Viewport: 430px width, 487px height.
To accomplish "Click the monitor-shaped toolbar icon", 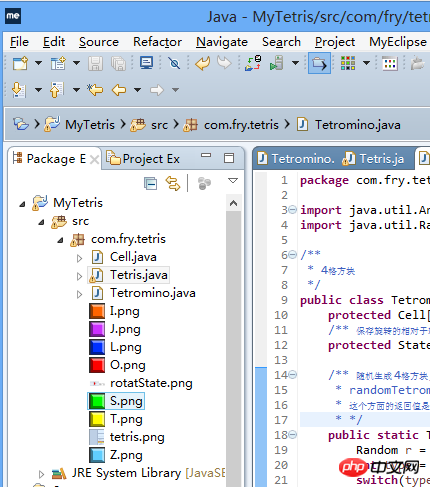I will click(x=146, y=63).
